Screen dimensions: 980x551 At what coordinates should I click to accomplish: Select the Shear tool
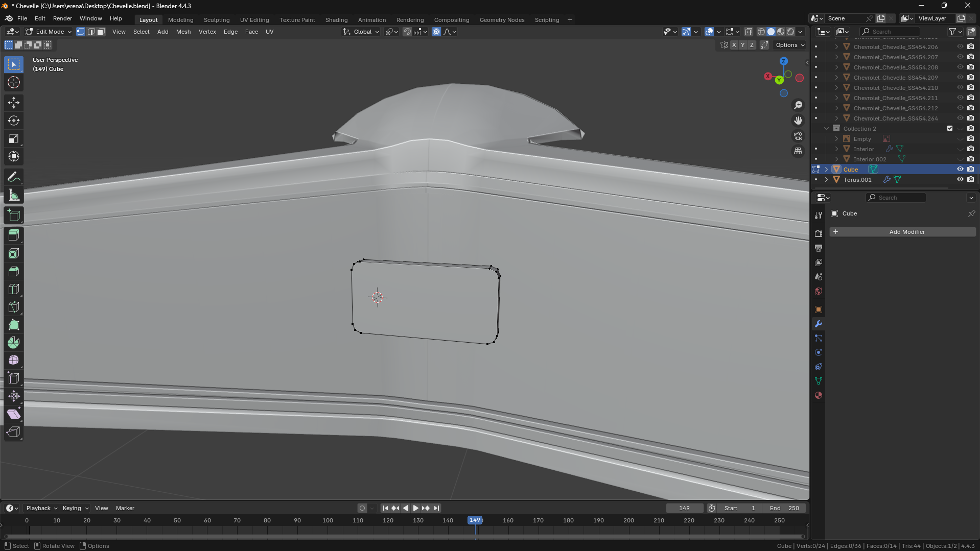pyautogui.click(x=14, y=414)
